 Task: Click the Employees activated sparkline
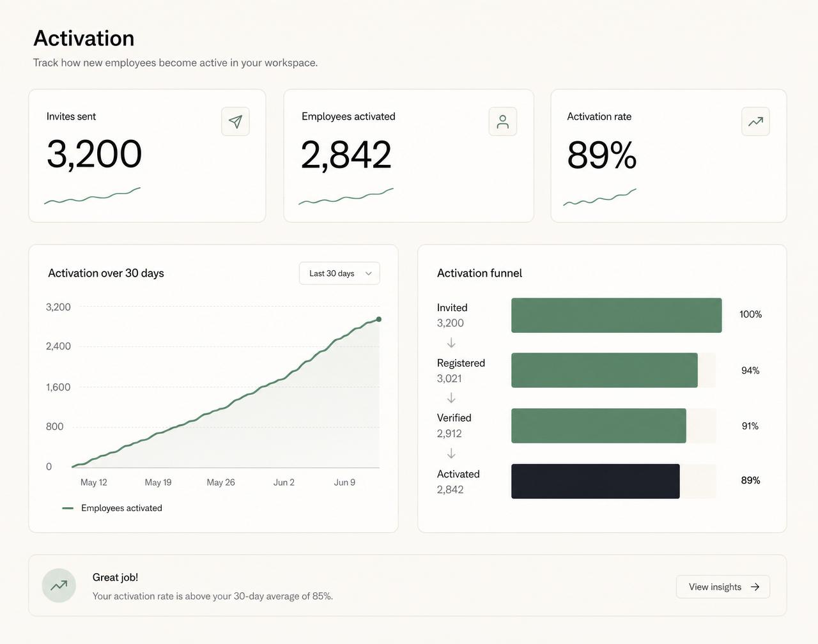346,197
